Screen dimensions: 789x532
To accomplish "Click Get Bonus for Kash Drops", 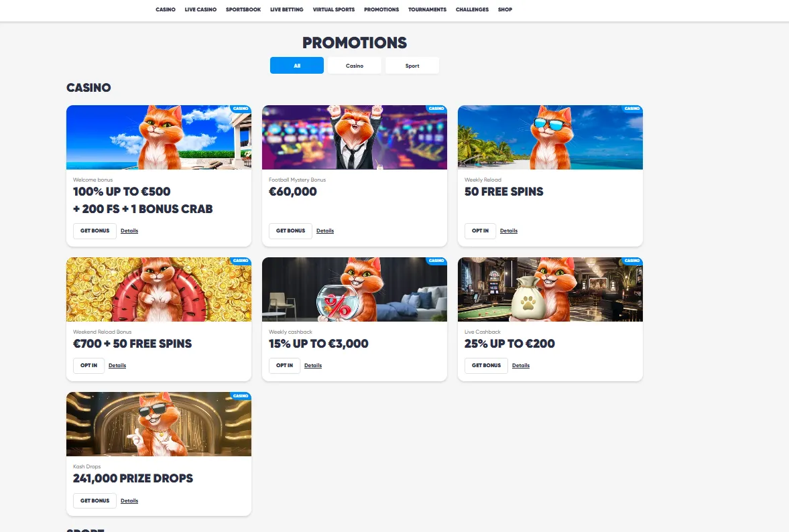I will click(x=95, y=501).
